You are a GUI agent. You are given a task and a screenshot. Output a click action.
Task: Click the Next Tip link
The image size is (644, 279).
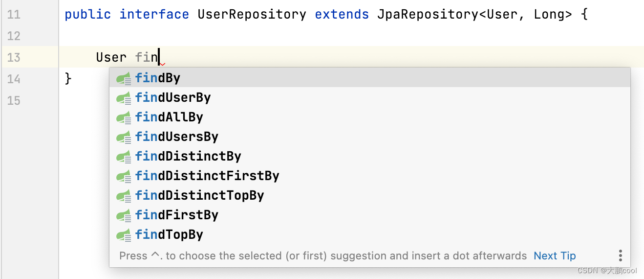click(x=555, y=256)
